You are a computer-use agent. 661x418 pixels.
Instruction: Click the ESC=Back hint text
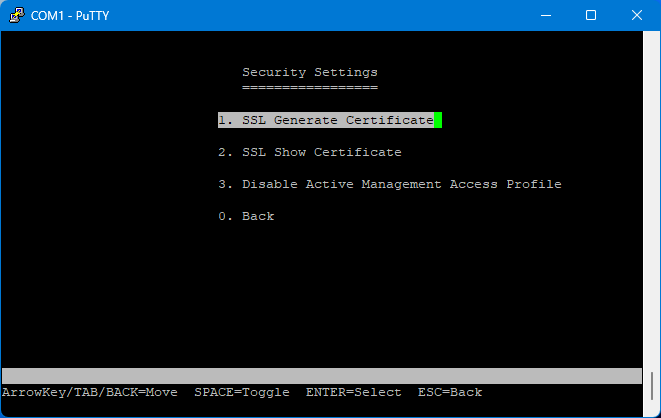click(x=449, y=392)
